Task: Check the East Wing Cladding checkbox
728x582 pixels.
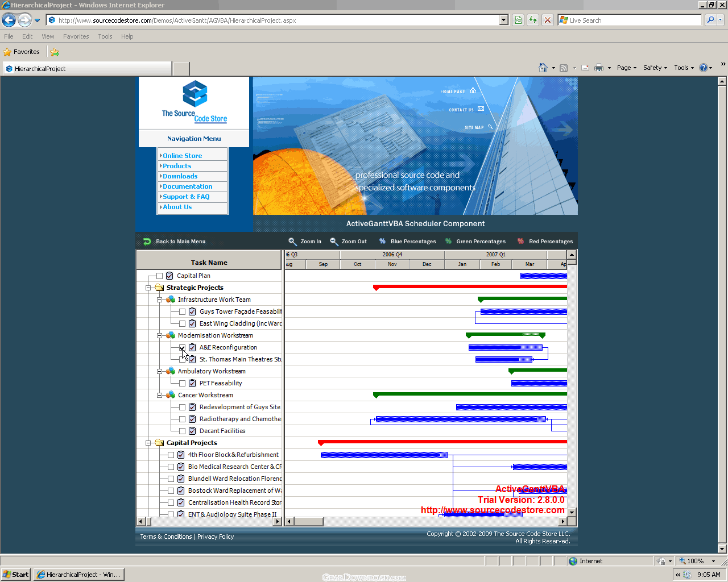Action: tap(182, 324)
